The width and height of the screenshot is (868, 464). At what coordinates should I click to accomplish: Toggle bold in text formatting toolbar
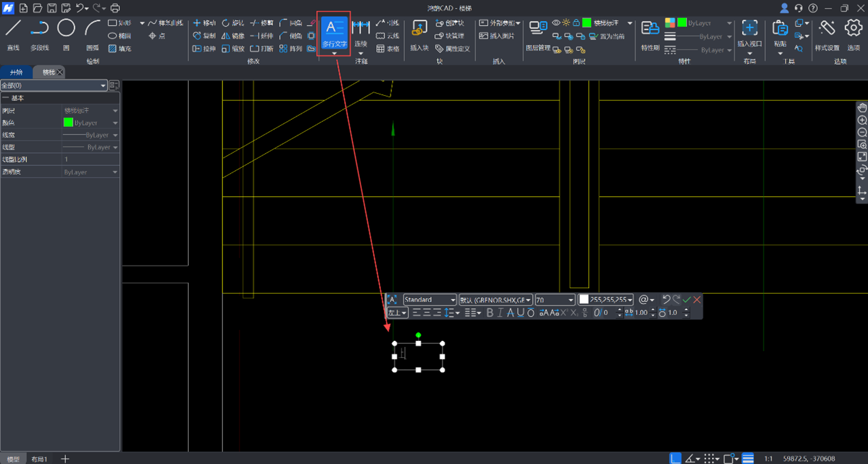tap(489, 313)
